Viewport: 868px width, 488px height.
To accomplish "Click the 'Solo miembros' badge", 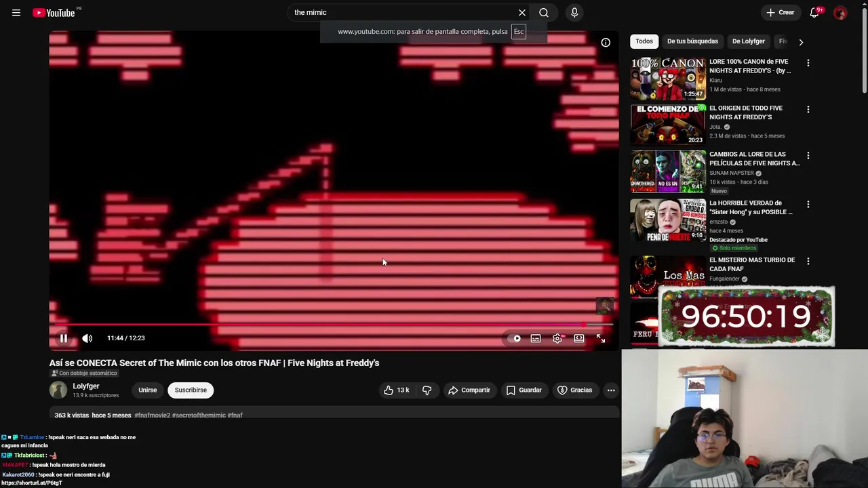I will pos(734,248).
